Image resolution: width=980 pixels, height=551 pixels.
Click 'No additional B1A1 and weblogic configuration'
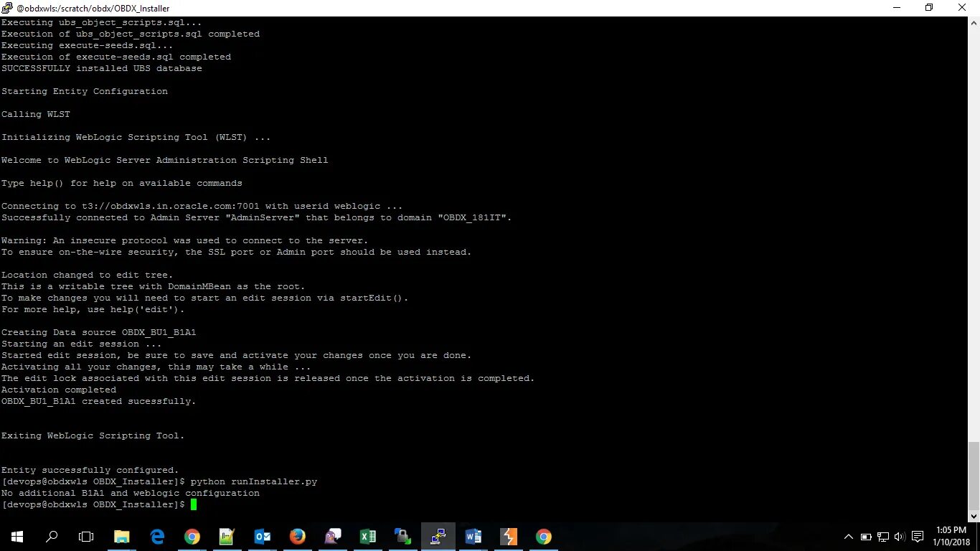pyautogui.click(x=130, y=493)
